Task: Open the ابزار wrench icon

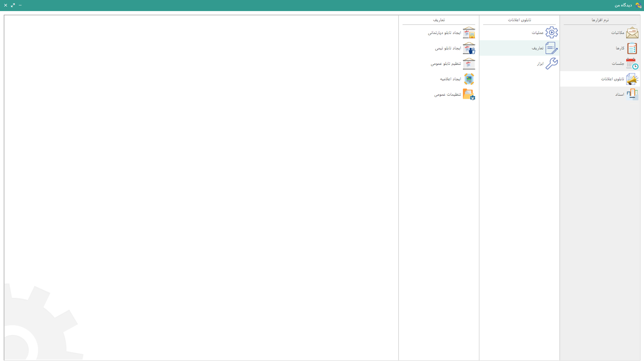Action: pos(551,64)
